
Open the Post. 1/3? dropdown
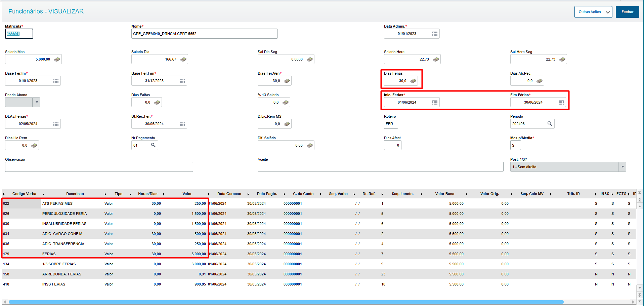[622, 167]
